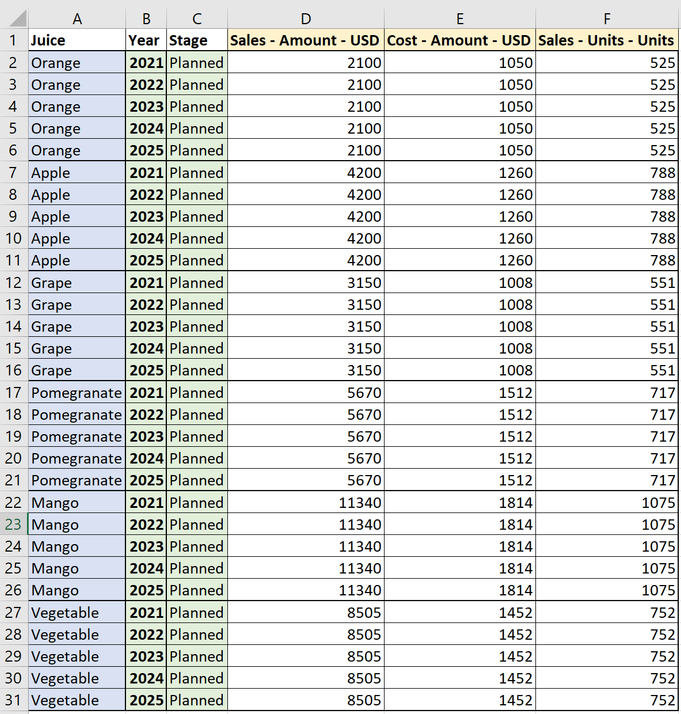Screen dimensions: 681x714
Task: Select column B header
Action: (146, 19)
